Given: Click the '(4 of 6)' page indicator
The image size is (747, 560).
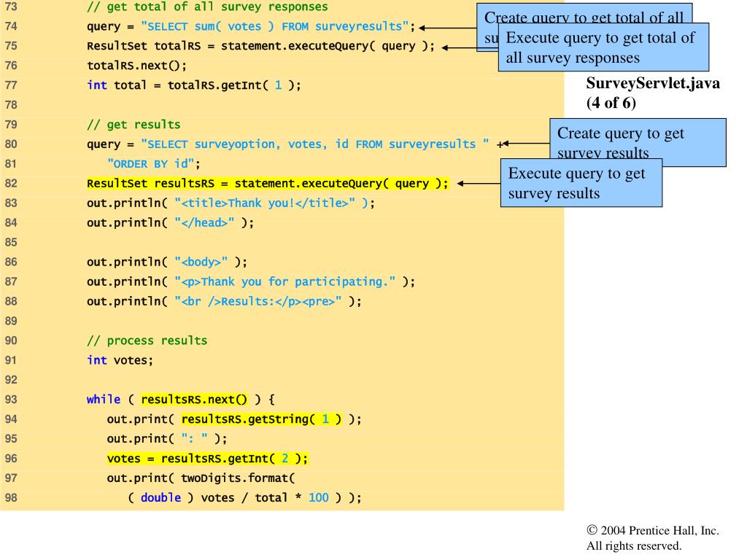Looking at the screenshot, I should pos(611,103).
